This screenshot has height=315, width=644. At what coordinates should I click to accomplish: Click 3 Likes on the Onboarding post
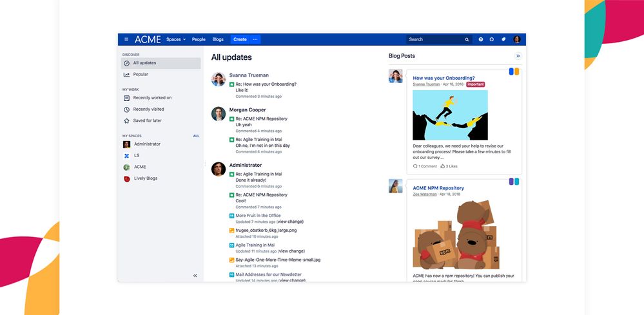pyautogui.click(x=449, y=167)
